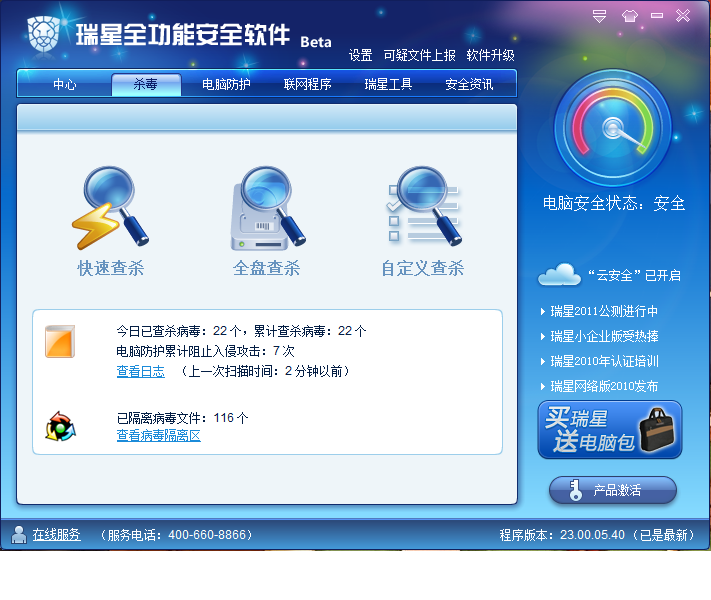Minimize the Rising window
The image size is (711, 600).
click(x=657, y=16)
